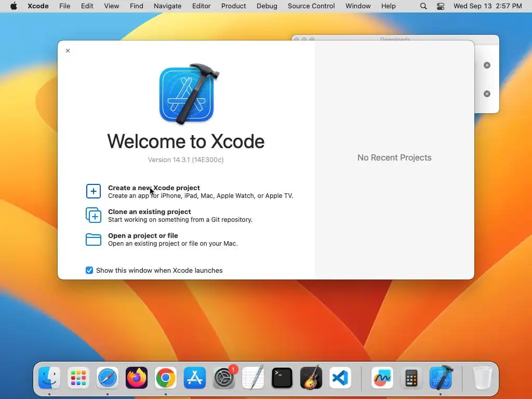The height and width of the screenshot is (399, 532).
Task: Open Trash from the Dock
Action: (483, 378)
